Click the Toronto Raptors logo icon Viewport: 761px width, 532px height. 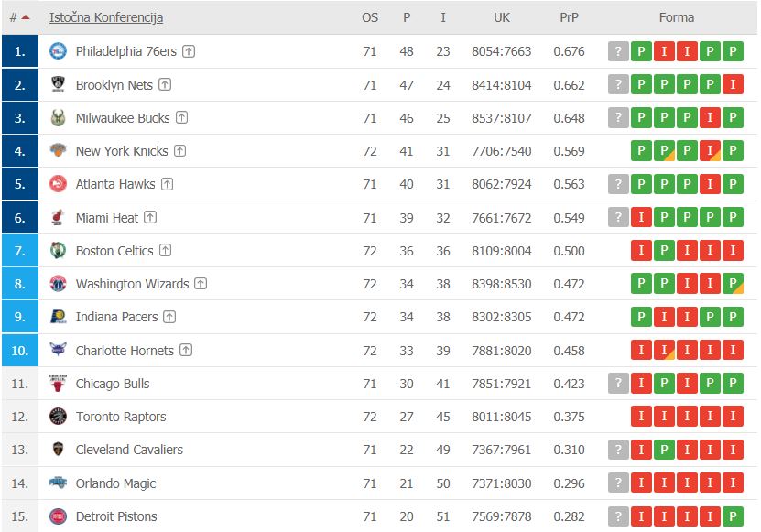58,417
